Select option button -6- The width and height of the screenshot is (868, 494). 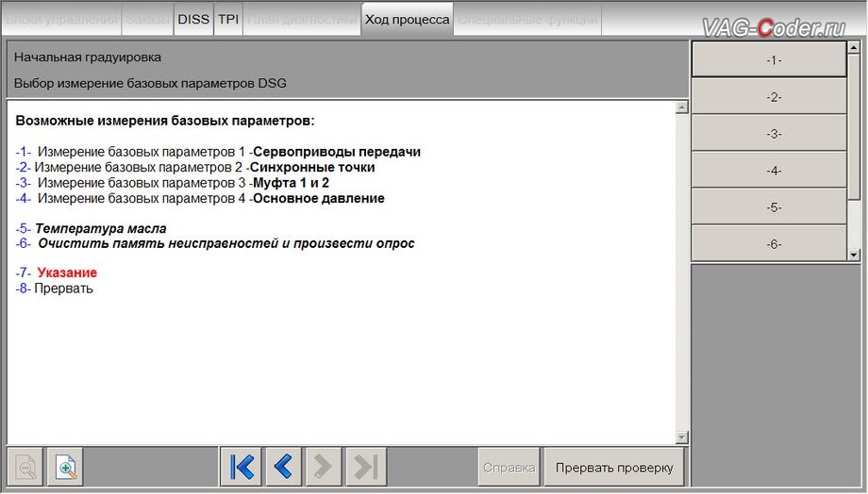pyautogui.click(x=769, y=243)
